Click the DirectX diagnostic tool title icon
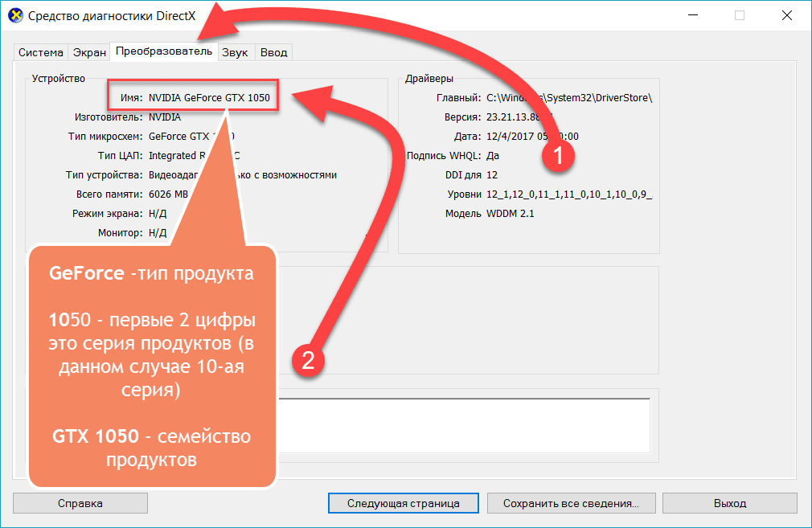This screenshot has width=812, height=528. click(x=15, y=15)
